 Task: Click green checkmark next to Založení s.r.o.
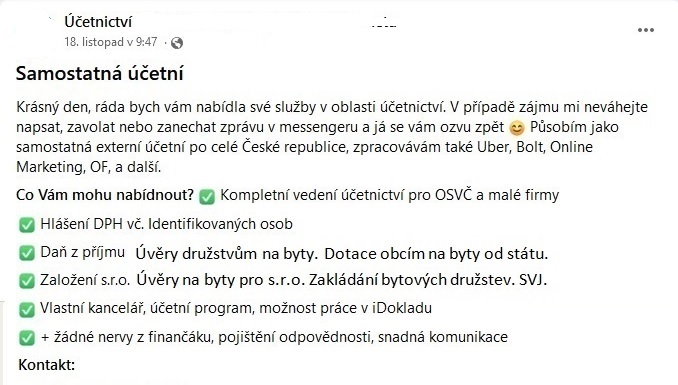pos(27,281)
